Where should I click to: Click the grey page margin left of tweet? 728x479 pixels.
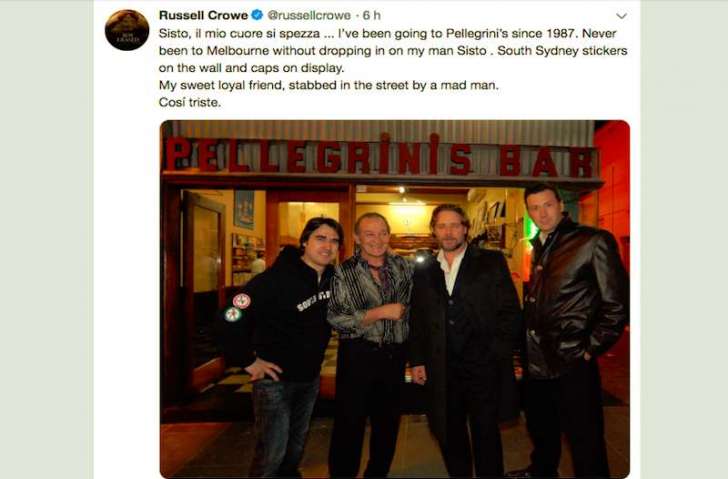pos(46,240)
